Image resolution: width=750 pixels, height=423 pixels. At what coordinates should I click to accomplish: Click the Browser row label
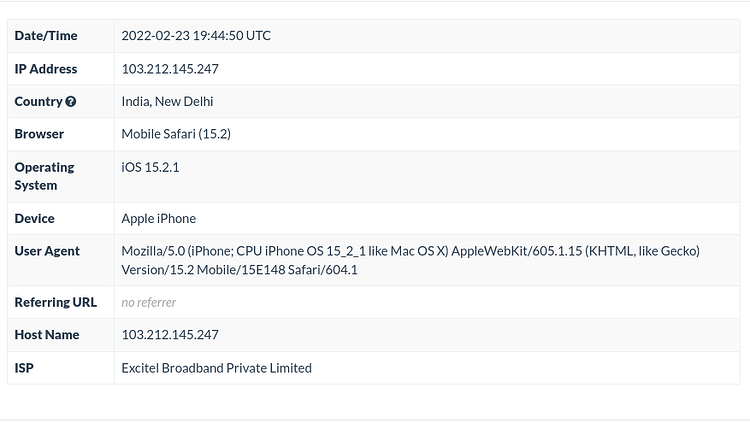tap(39, 134)
